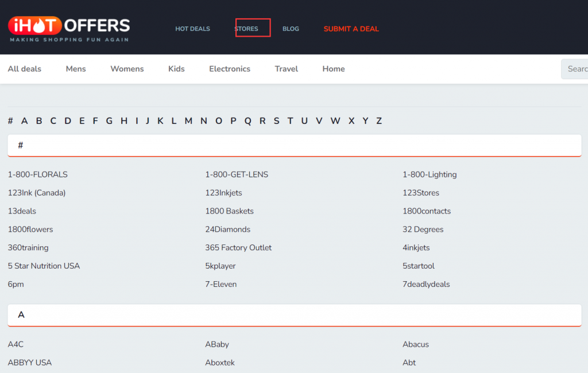Jump to letter Q in index
The height and width of the screenshot is (373, 588).
(248, 121)
